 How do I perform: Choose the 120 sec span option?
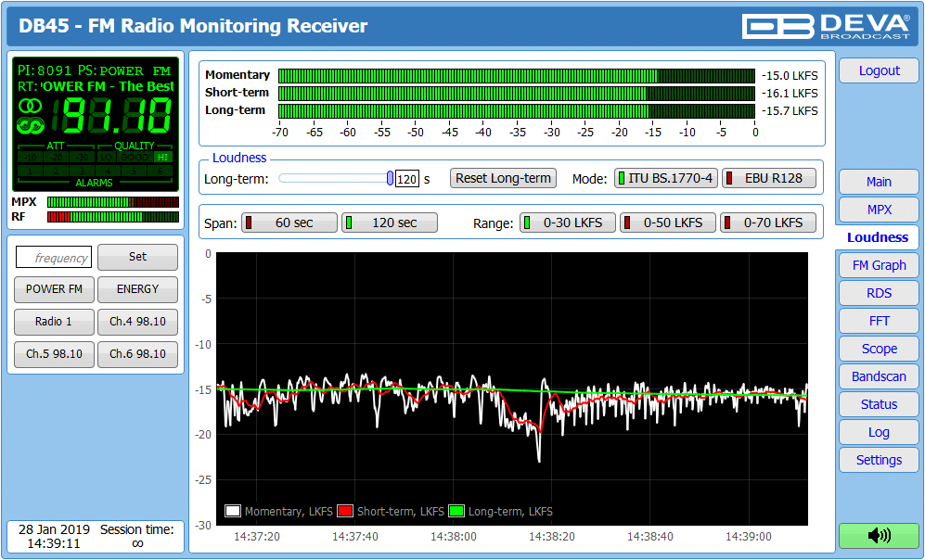pyautogui.click(x=390, y=223)
